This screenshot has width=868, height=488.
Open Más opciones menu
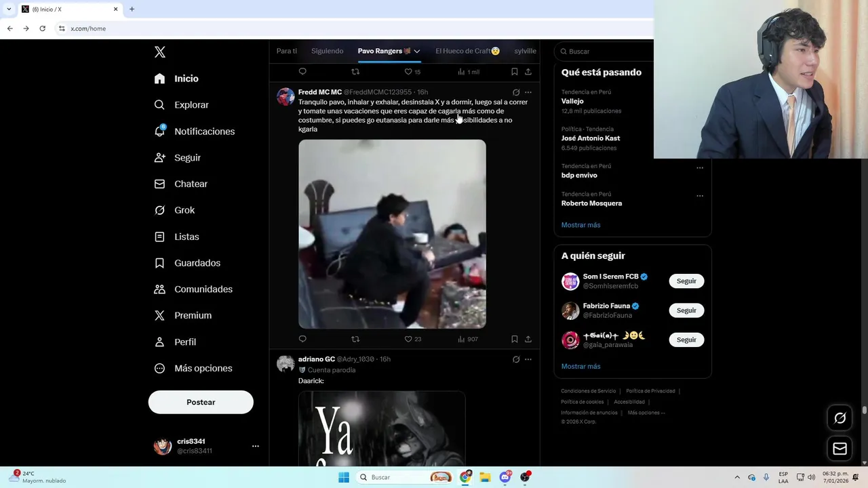point(193,369)
